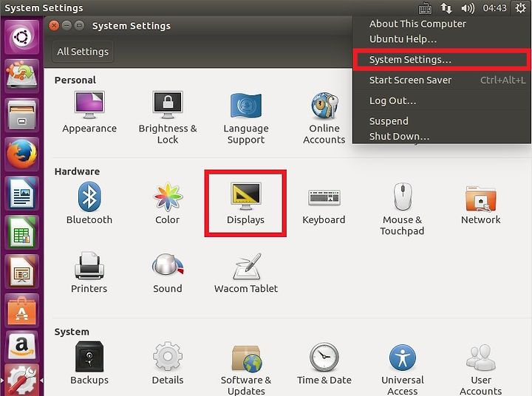Select System Settings... in the menu

point(441,60)
